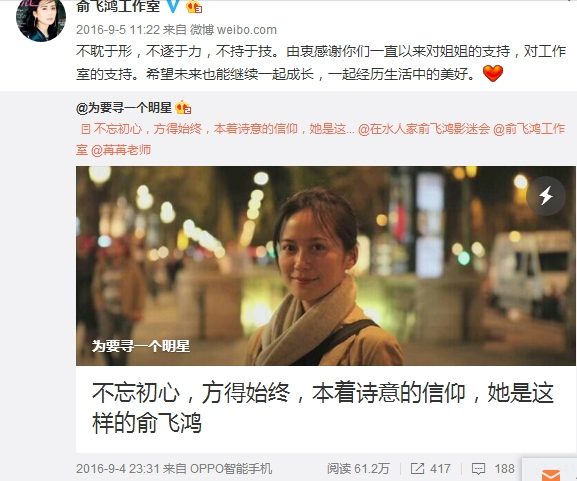
Task: Click the lightning bolt icon on photo
Action: (546, 195)
